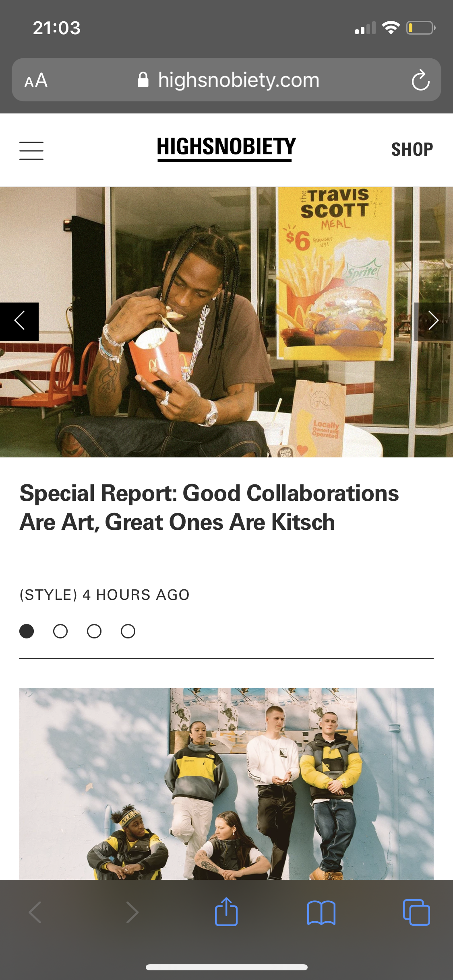
Task: Open the Safari bookmarks book icon
Action: [321, 912]
